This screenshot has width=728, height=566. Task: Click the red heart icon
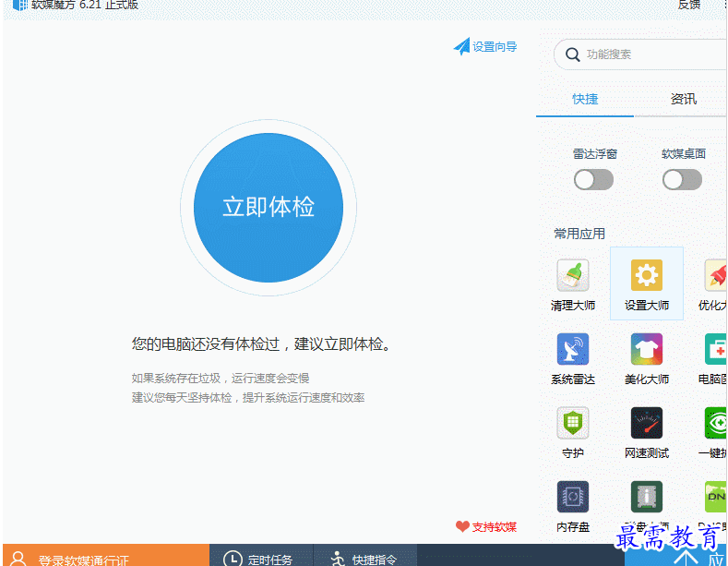click(x=462, y=526)
